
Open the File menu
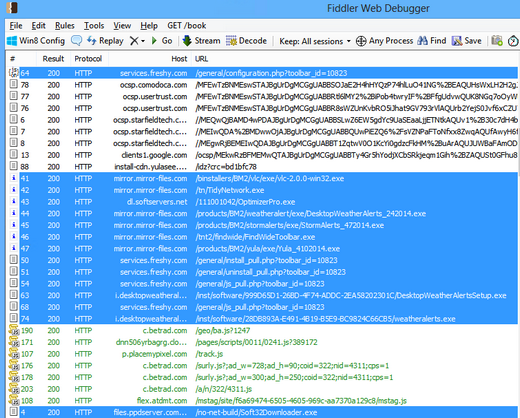pos(16,26)
